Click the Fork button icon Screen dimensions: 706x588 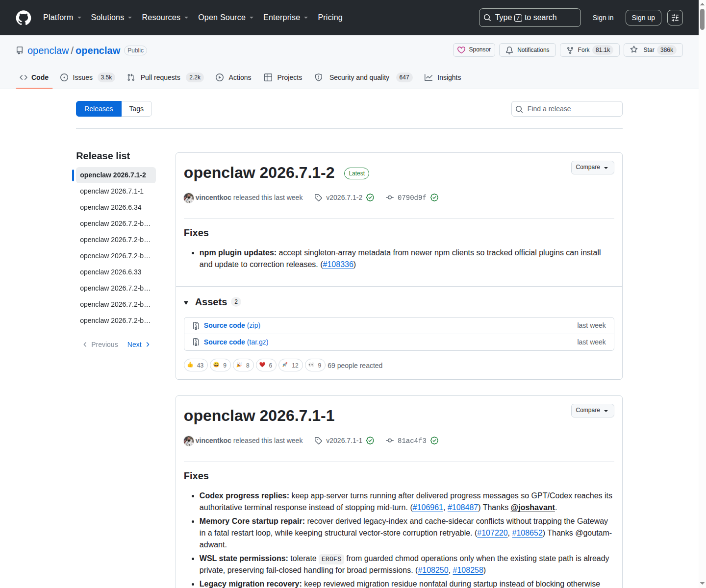coord(570,50)
